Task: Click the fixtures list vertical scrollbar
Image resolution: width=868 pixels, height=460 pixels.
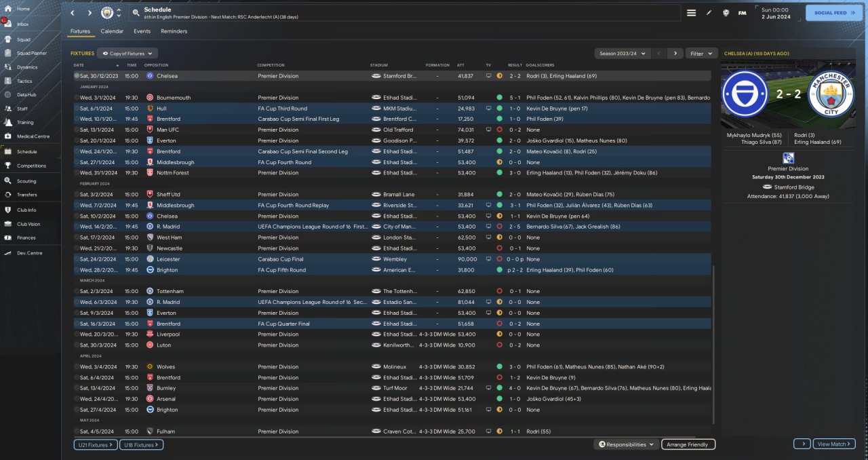Action: coord(713,346)
